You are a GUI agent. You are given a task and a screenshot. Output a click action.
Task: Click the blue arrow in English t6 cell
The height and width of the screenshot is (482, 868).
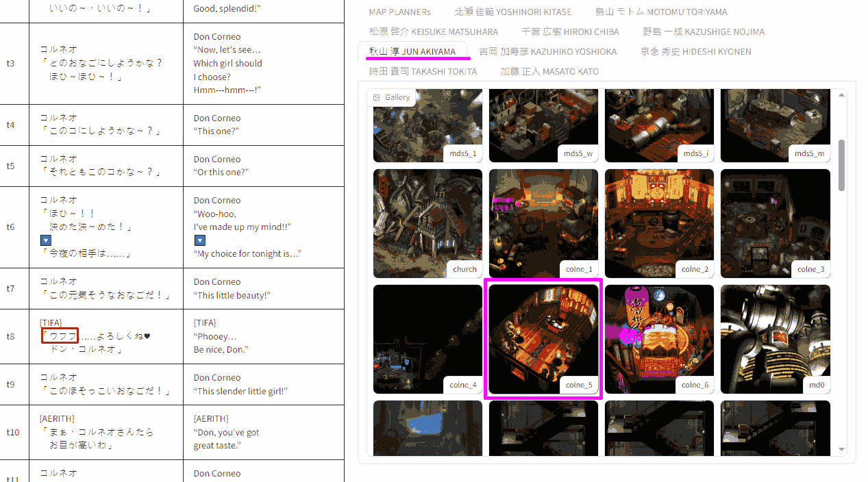coord(199,240)
